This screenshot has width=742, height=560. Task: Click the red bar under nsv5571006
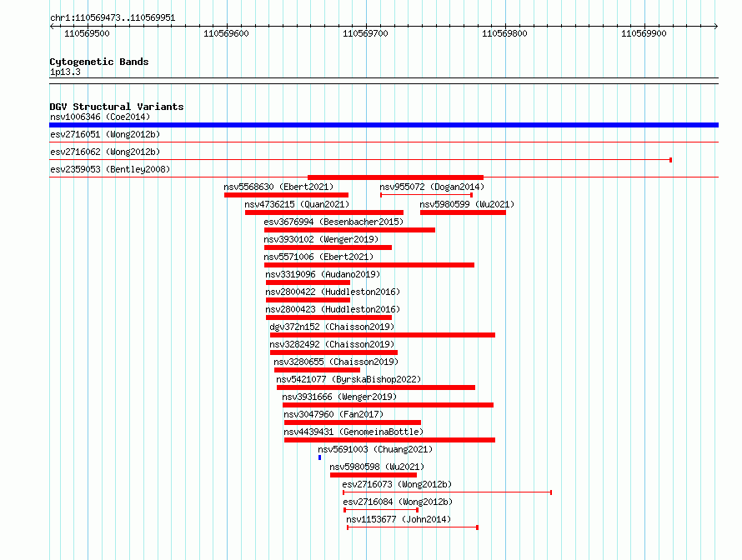(x=369, y=265)
